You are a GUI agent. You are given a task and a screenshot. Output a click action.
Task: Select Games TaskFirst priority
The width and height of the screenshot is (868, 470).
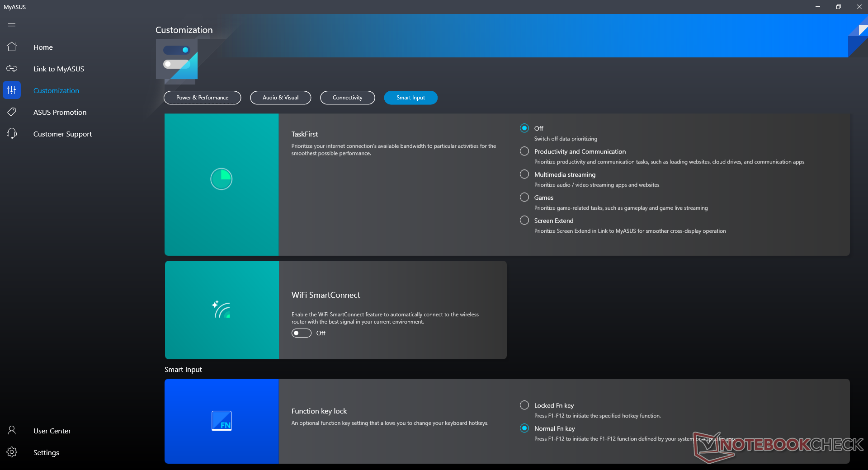(524, 197)
